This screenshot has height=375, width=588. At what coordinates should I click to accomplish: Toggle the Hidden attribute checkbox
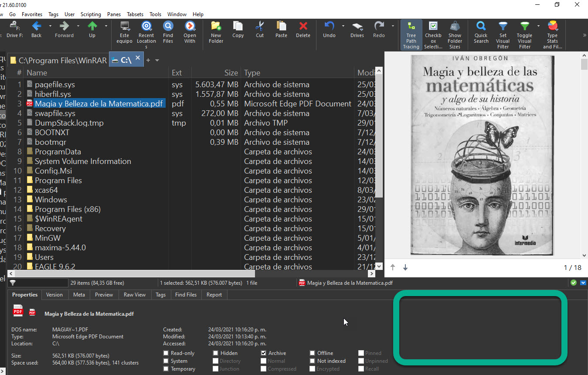216,353
